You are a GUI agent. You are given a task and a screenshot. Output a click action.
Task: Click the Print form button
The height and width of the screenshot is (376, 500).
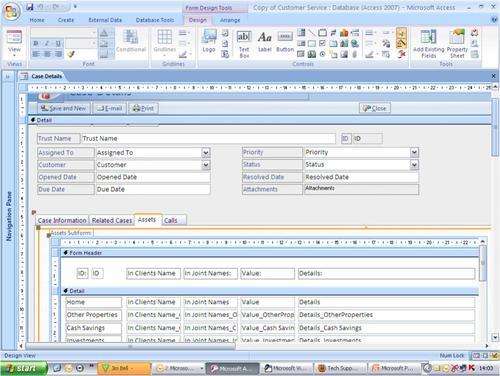pyautogui.click(x=143, y=108)
